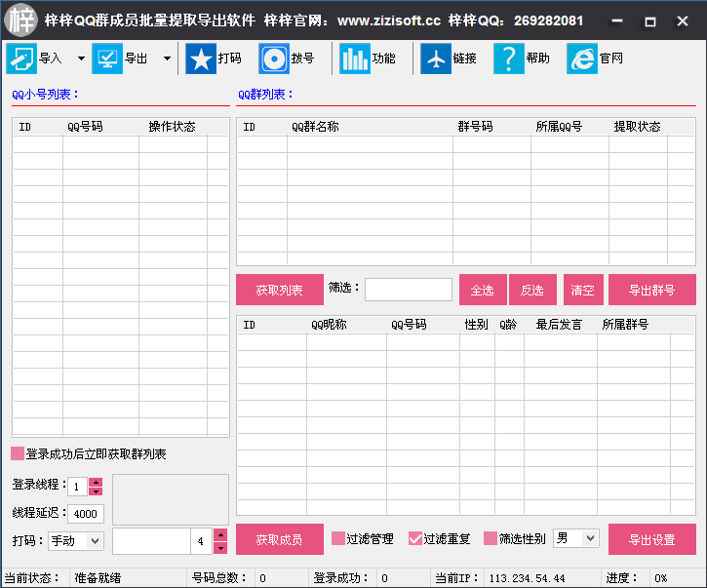This screenshot has width=707, height=588.
Task: Click the 功能 toolbar label
Action: 383,59
